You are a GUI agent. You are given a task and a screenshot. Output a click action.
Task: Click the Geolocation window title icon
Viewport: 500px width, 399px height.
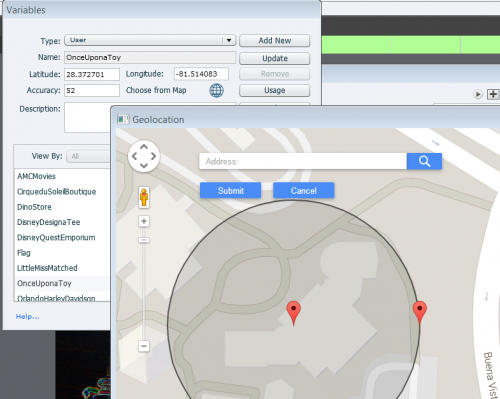pos(123,119)
